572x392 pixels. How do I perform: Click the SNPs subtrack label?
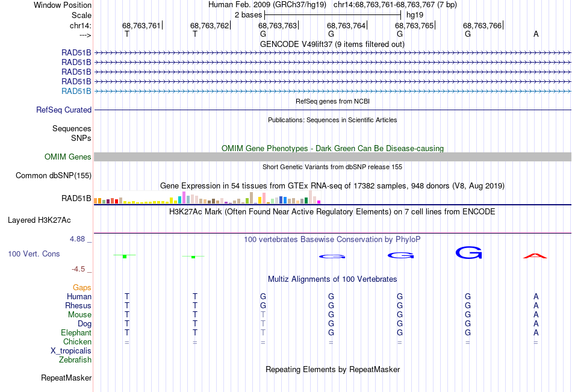(x=81, y=138)
